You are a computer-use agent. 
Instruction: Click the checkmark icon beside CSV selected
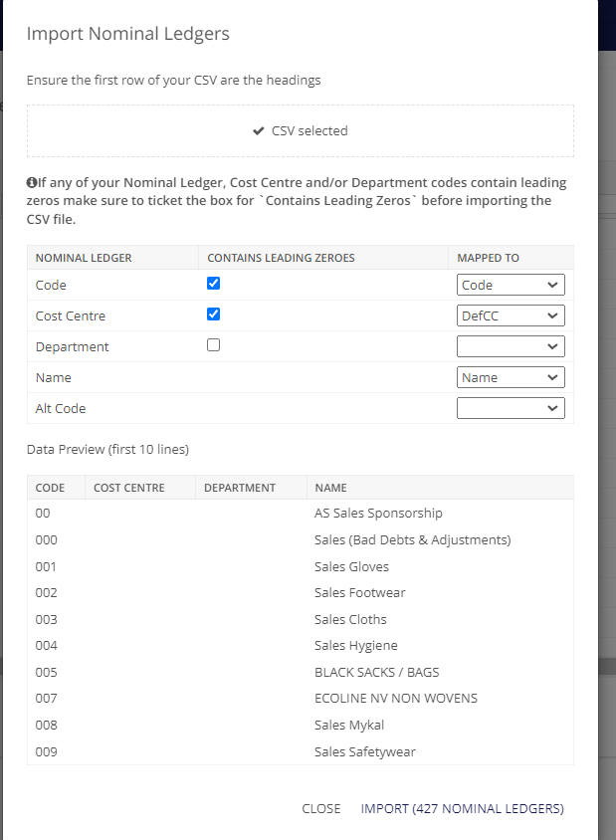(x=258, y=131)
